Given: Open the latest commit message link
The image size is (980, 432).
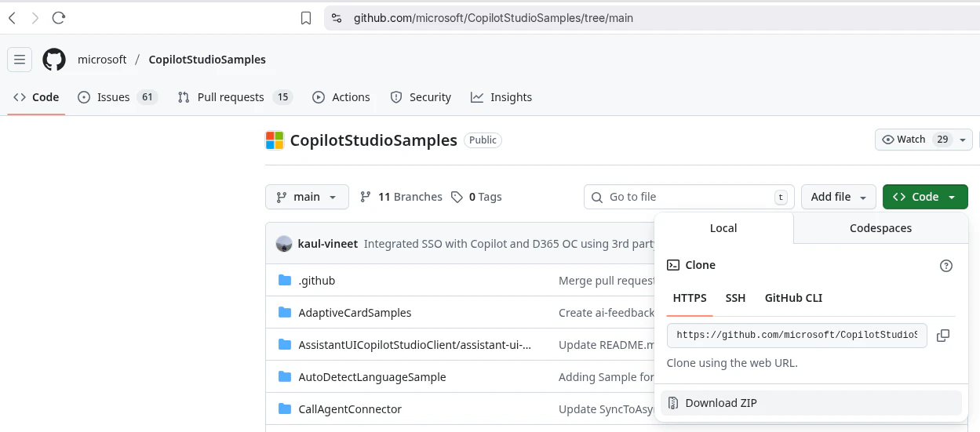Looking at the screenshot, I should (509, 244).
